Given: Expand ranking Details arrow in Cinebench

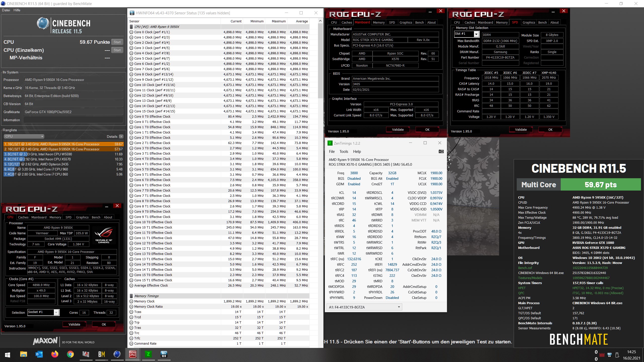Looking at the screenshot, I should (121, 137).
